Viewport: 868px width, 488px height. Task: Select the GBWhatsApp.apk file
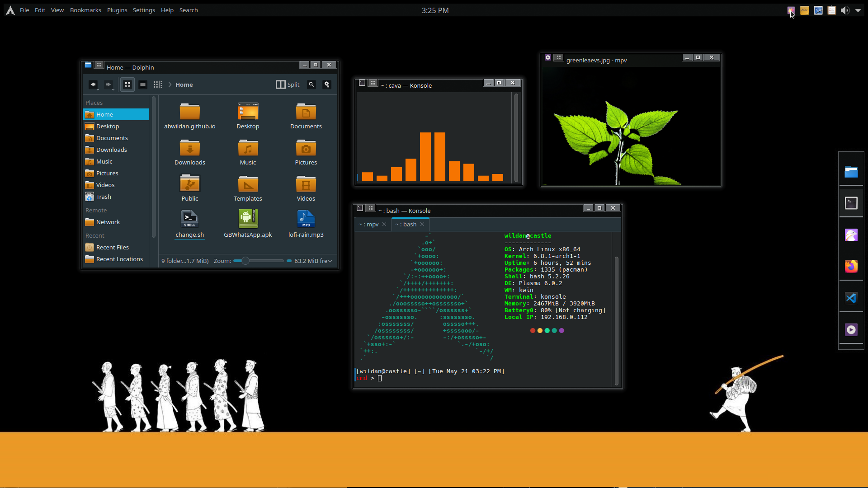click(248, 225)
